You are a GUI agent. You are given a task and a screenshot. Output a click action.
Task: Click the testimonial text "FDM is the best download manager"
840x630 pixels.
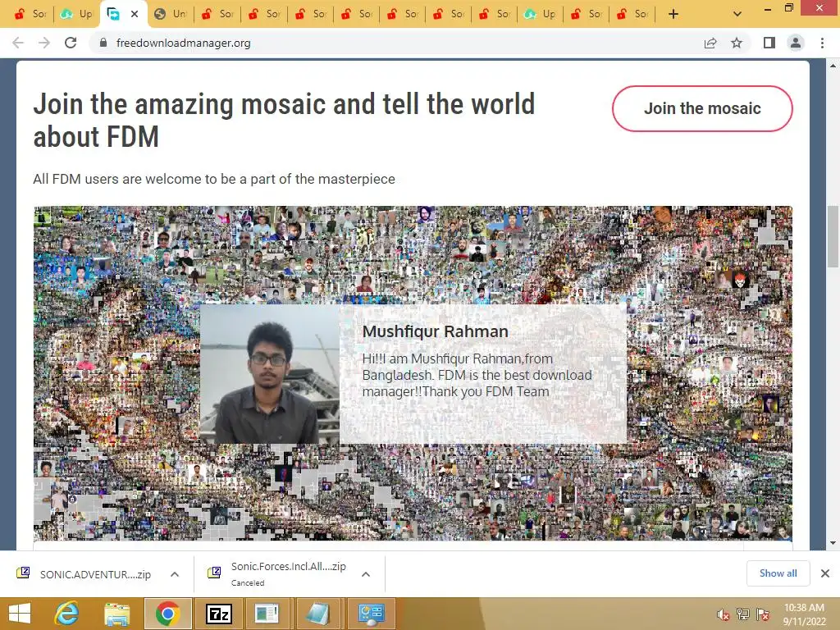477,383
